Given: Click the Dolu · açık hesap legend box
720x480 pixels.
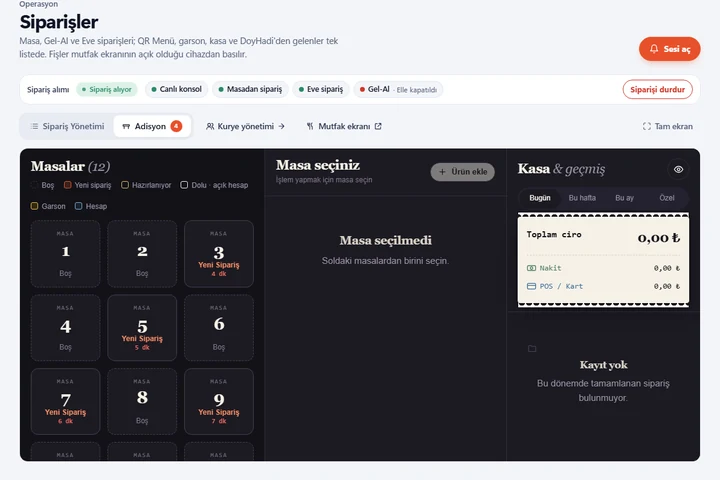Looking at the screenshot, I should (x=184, y=185).
